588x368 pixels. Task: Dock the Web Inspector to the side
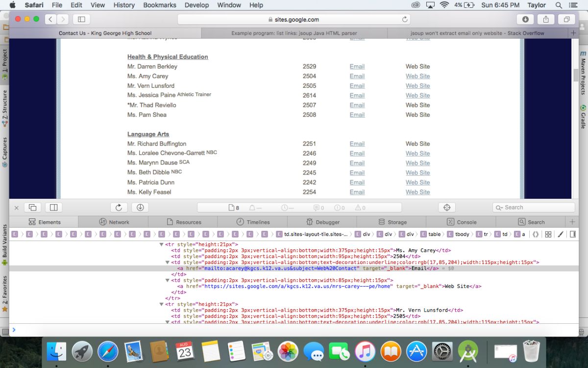point(54,208)
